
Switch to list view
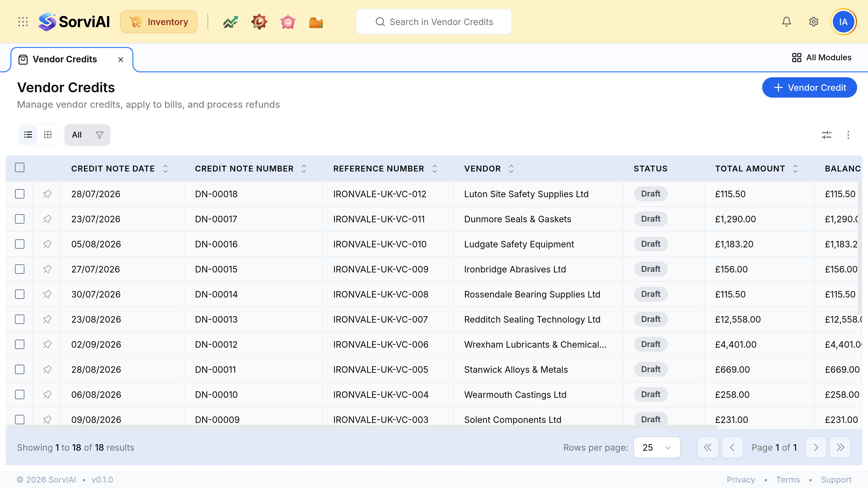click(28, 135)
